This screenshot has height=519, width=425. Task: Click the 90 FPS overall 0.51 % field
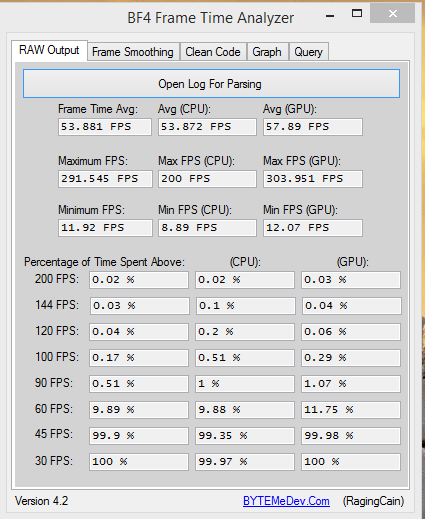tap(139, 384)
